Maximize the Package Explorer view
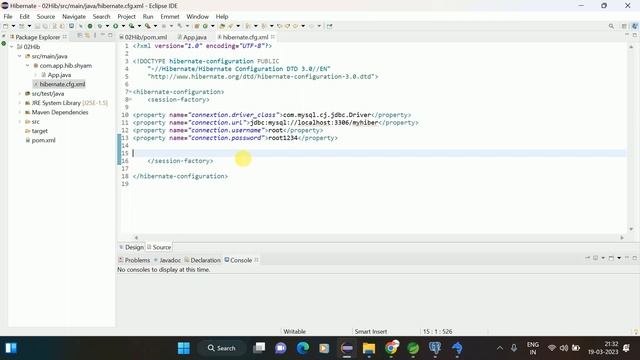This screenshot has width=640, height=360. click(x=110, y=36)
